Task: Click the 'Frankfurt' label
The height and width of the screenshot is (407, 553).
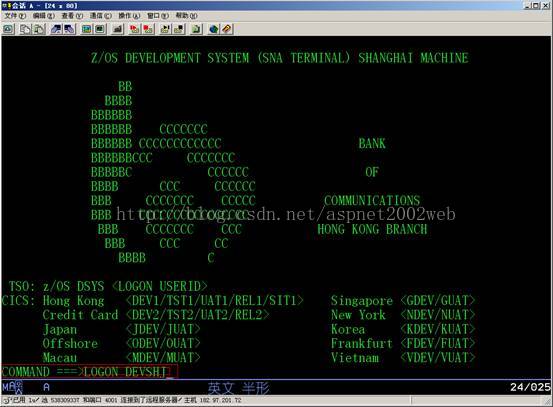Action: point(361,343)
